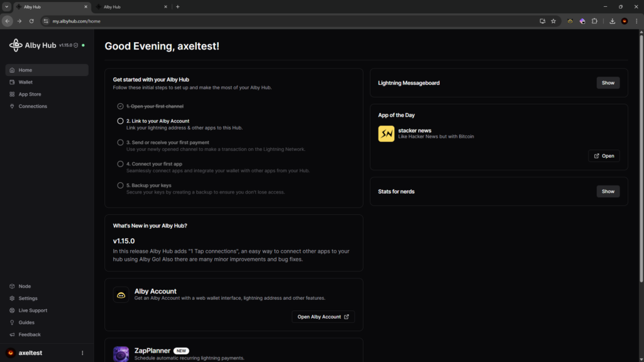Viewport: 644px width, 362px height.
Task: Open App Store from the sidebar
Action: pos(30,94)
